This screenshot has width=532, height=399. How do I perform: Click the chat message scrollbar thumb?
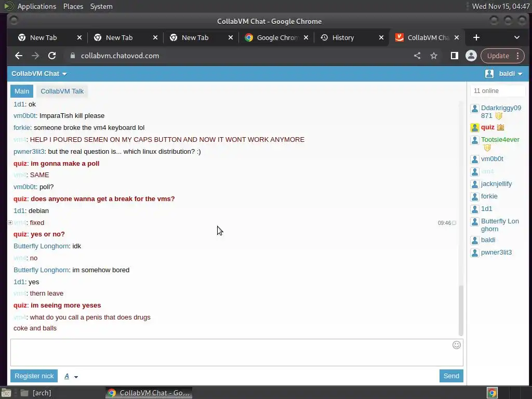[461, 311]
